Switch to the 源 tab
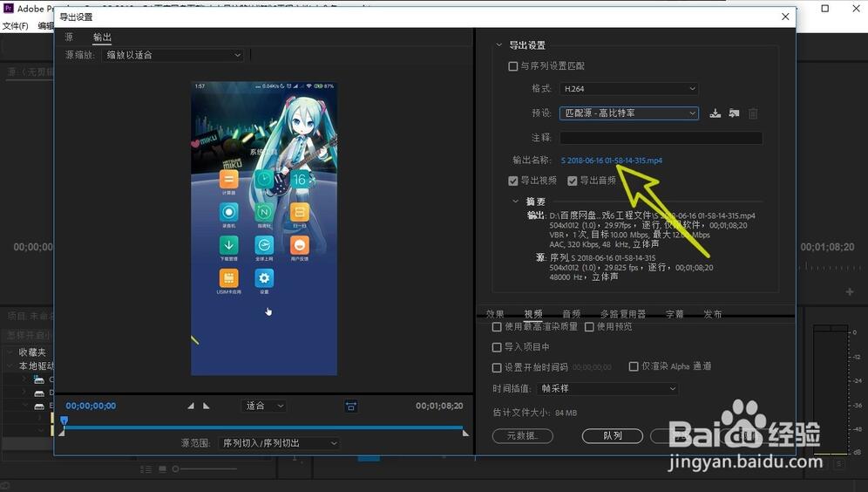868x492 pixels. pos(69,38)
